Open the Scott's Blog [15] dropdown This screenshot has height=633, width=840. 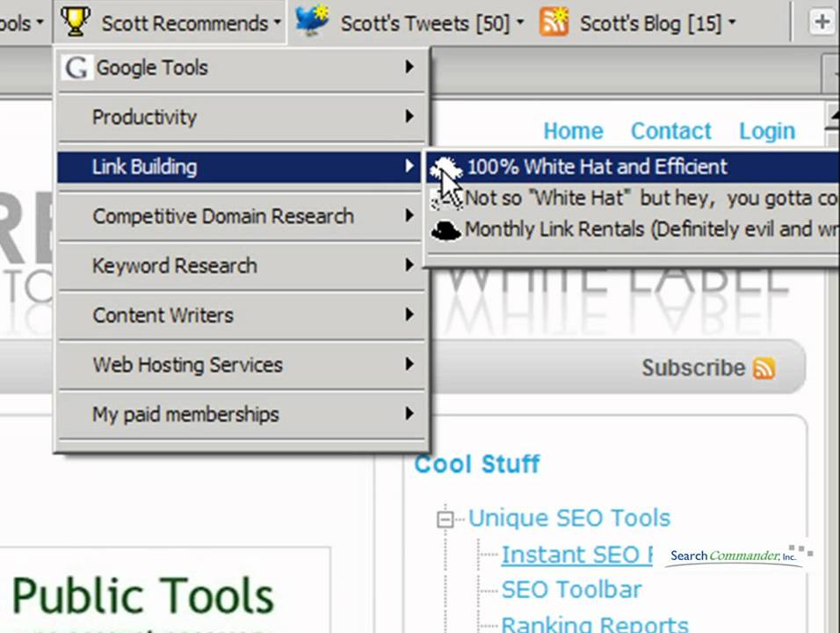point(638,23)
